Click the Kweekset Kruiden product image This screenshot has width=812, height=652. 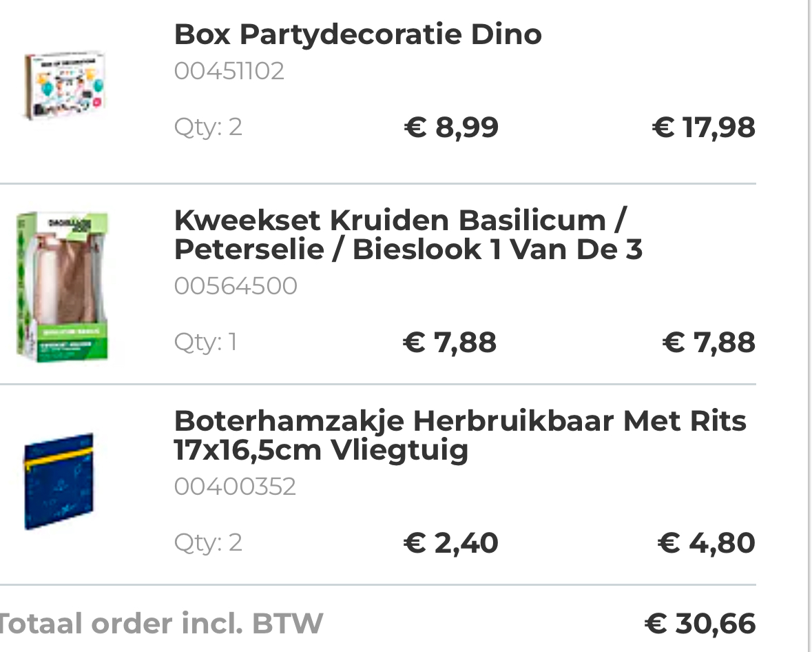[63, 286]
